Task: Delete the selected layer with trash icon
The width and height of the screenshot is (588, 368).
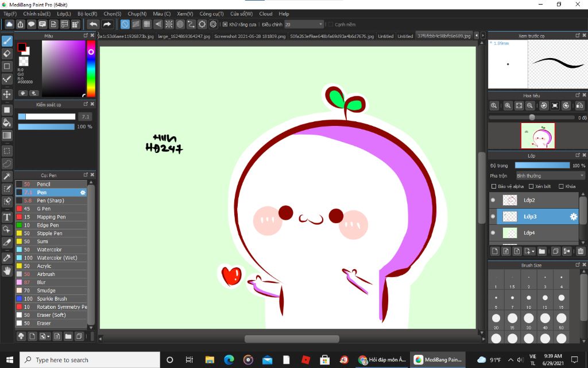Action: 581,251
